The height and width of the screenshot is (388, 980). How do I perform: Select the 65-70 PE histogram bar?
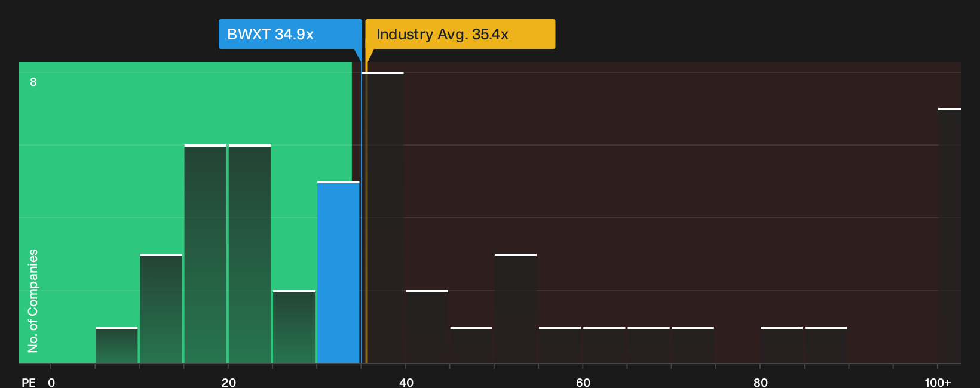click(648, 345)
